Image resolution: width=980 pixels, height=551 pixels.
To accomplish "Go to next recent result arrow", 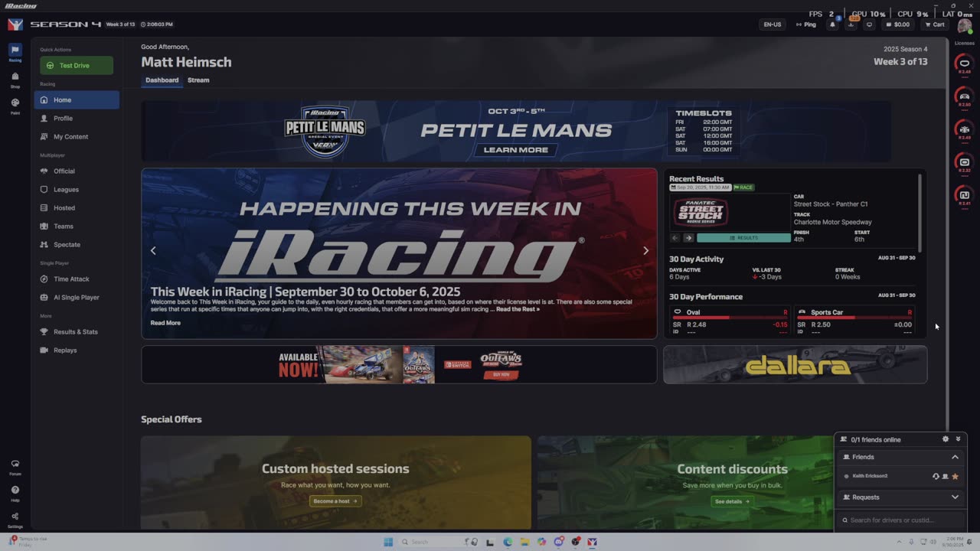I will (688, 238).
